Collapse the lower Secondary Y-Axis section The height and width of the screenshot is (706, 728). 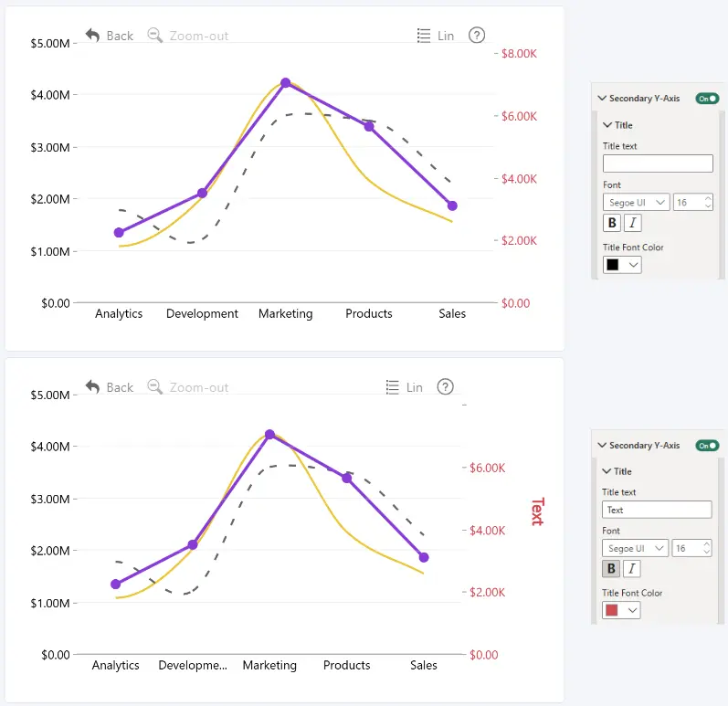pos(602,445)
